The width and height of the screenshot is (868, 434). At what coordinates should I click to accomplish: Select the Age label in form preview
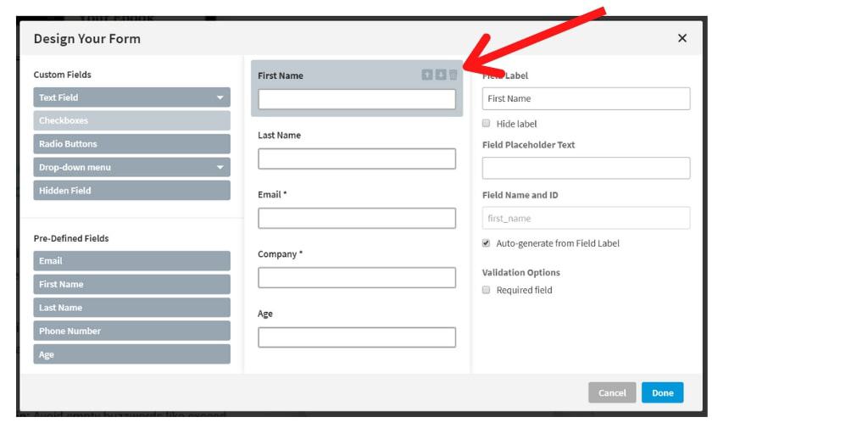pyautogui.click(x=265, y=314)
